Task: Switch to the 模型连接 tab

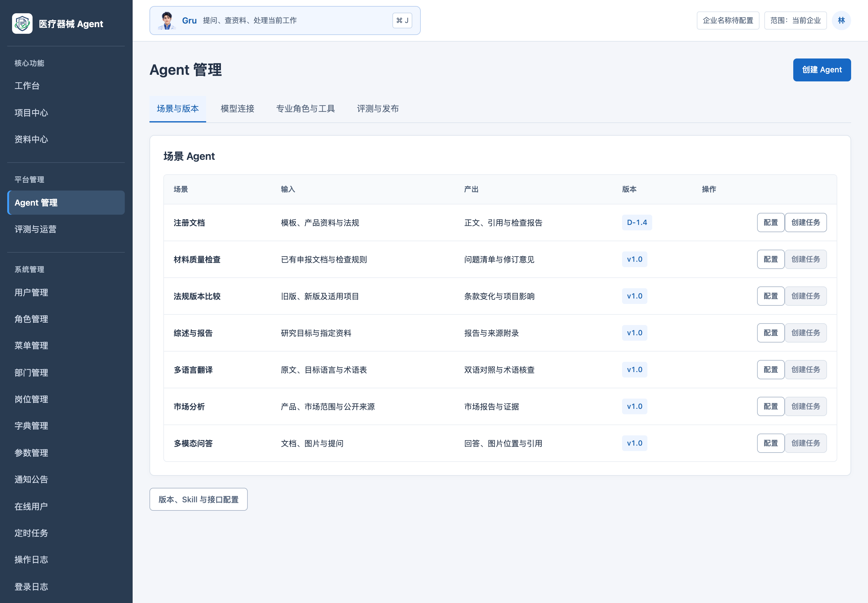Action: (x=237, y=109)
